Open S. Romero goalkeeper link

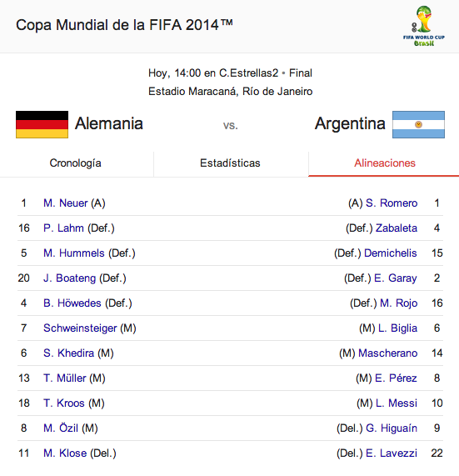coord(392,203)
